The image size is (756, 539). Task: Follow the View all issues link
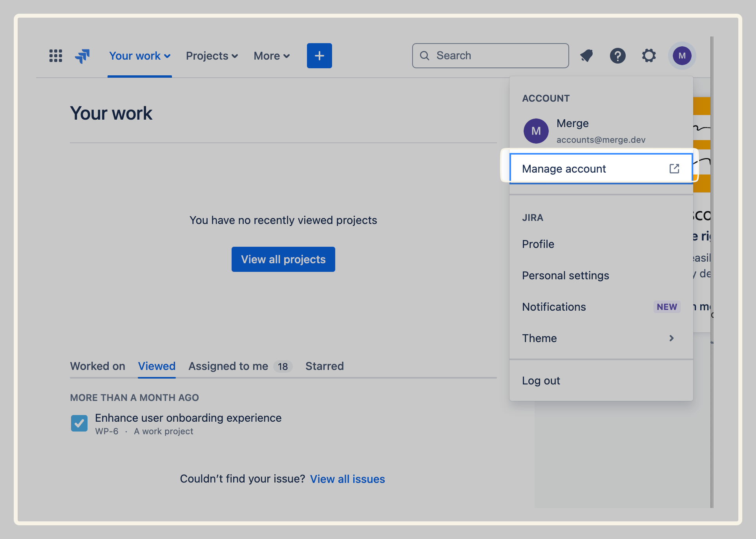click(347, 479)
